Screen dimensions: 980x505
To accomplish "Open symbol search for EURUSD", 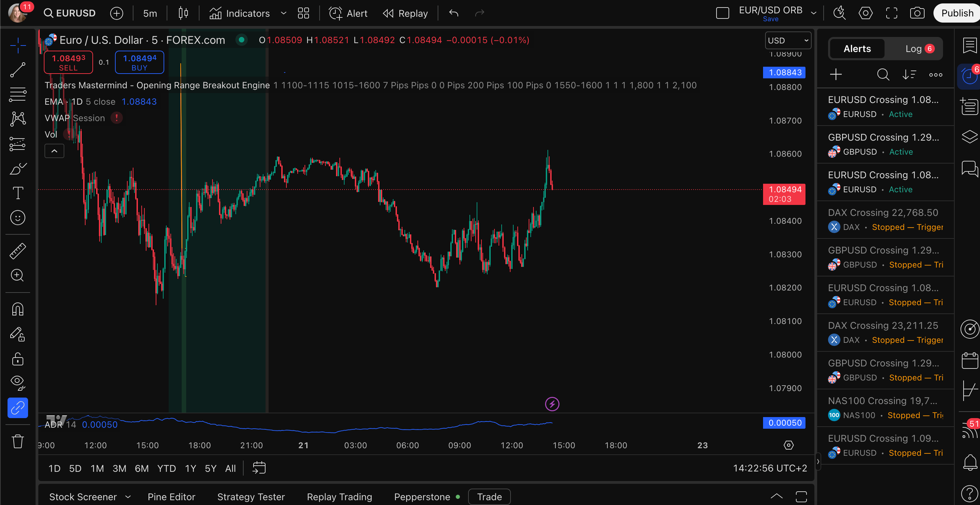I will pos(69,13).
